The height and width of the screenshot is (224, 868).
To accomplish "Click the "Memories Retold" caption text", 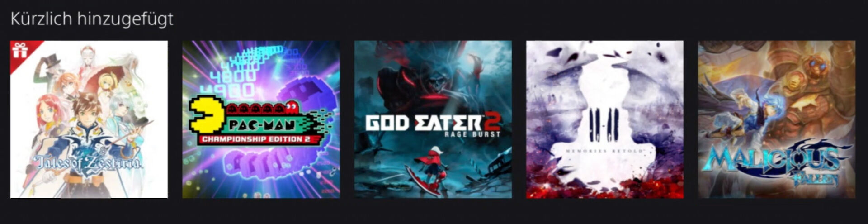I will point(604,150).
